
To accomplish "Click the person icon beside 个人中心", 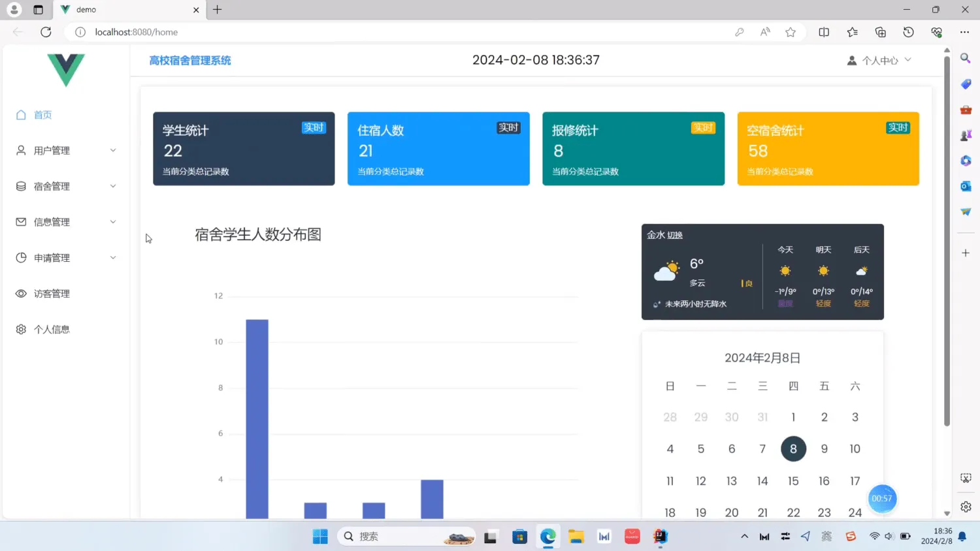I will 851,60.
